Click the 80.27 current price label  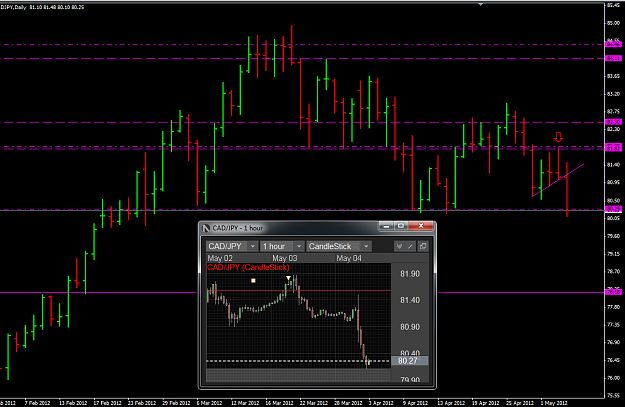click(x=409, y=361)
